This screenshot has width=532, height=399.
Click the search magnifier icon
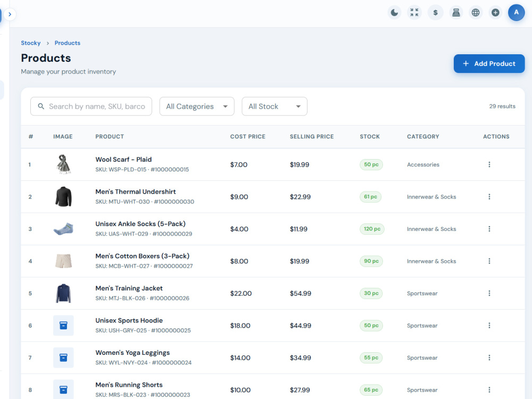click(x=41, y=106)
